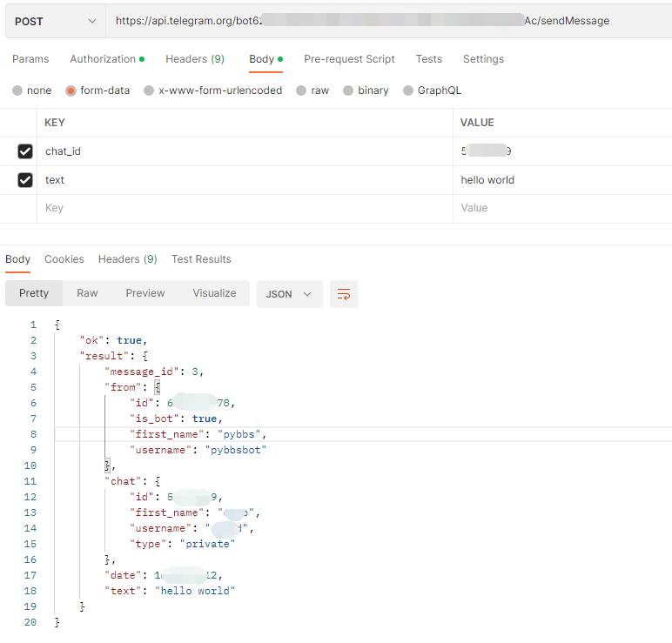Screen dimensions: 672x643
Task: Uncheck the text row checkbox
Action: (25, 180)
